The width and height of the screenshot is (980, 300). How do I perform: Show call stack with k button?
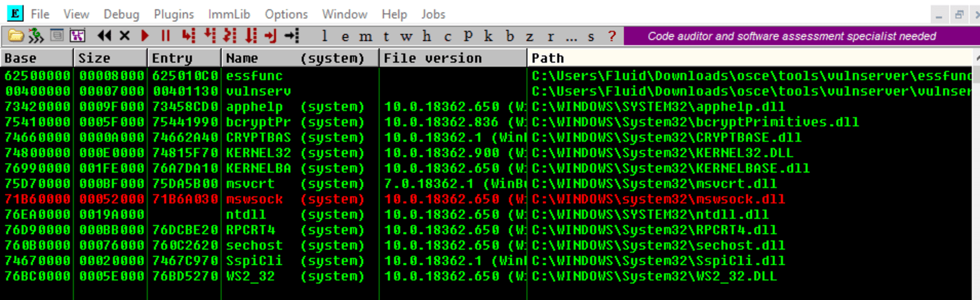tap(488, 36)
